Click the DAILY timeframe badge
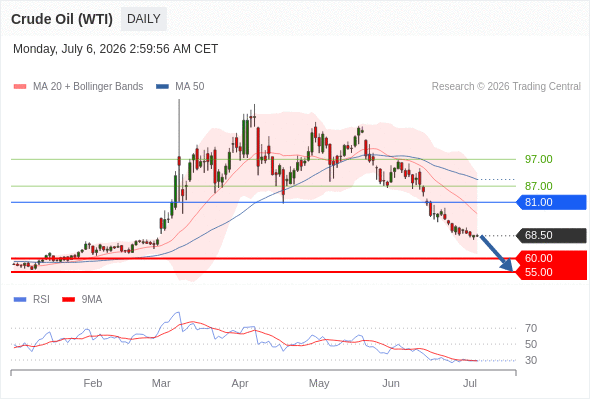The height and width of the screenshot is (400, 590). click(144, 19)
